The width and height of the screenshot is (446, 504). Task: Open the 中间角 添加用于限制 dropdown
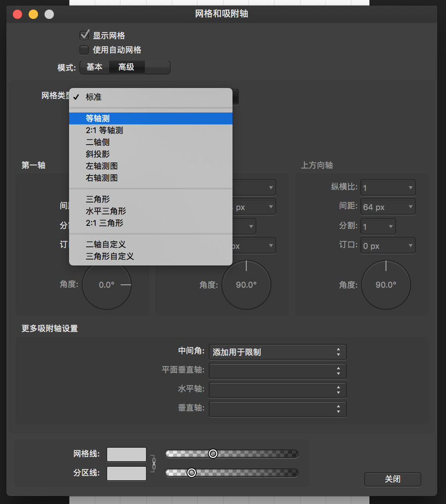tap(277, 352)
